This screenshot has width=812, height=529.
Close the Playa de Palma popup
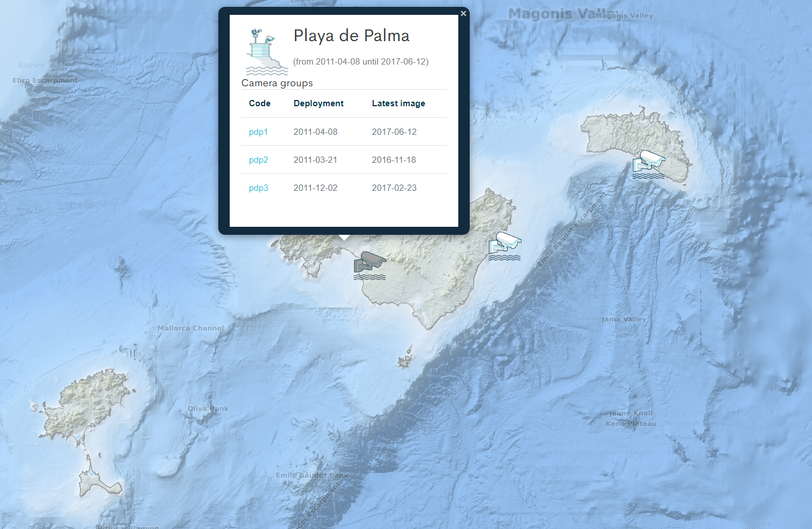pos(463,14)
